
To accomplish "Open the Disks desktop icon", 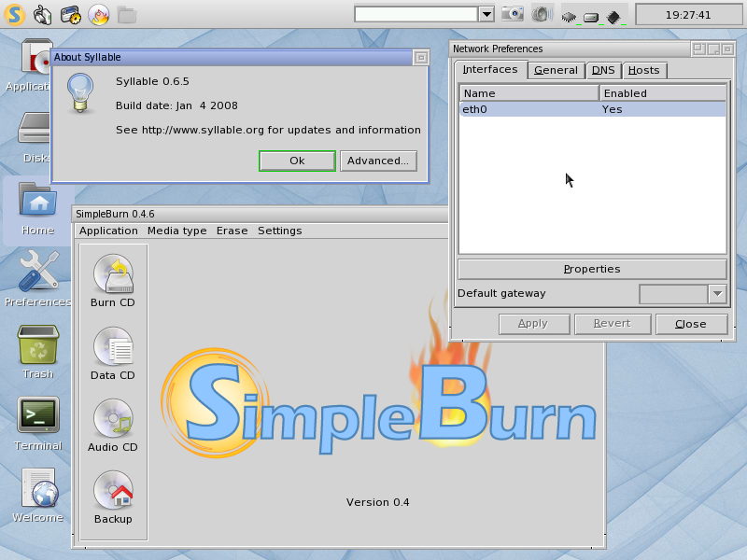I will [x=35, y=135].
